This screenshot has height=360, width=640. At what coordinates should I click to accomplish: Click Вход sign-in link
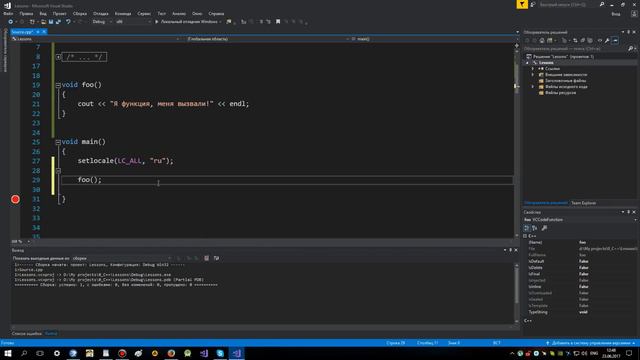[616, 14]
